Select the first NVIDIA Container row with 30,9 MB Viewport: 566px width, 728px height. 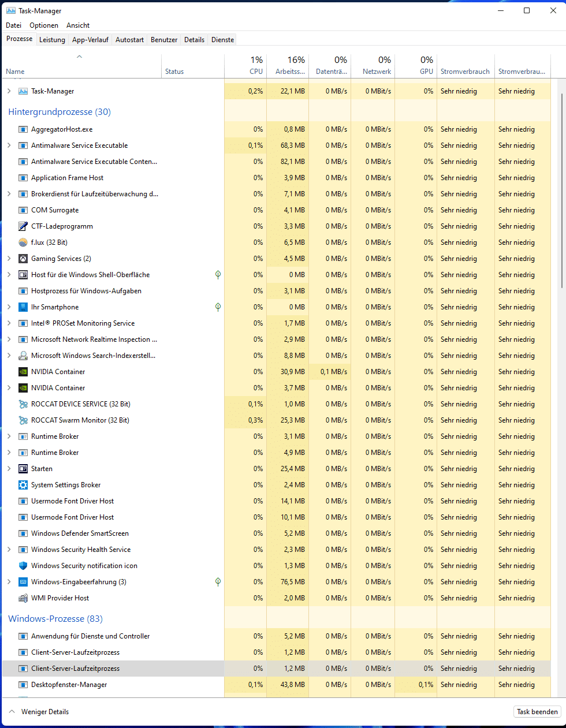coord(276,372)
